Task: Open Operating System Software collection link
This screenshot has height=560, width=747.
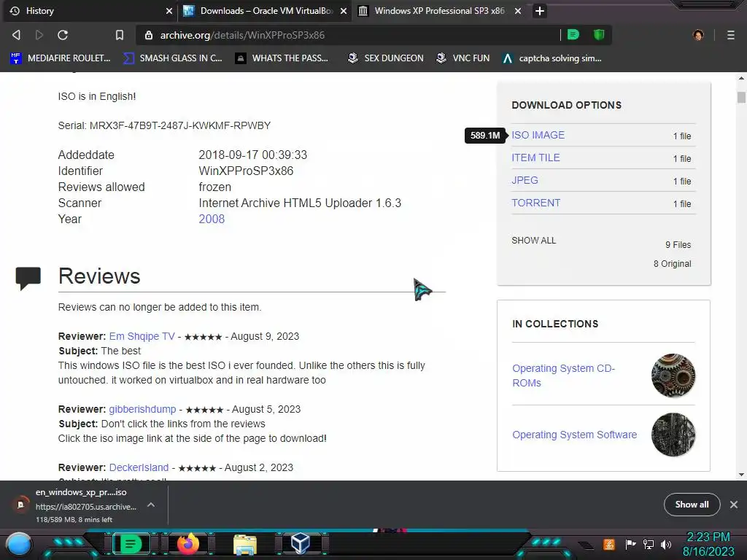Action: (x=575, y=435)
